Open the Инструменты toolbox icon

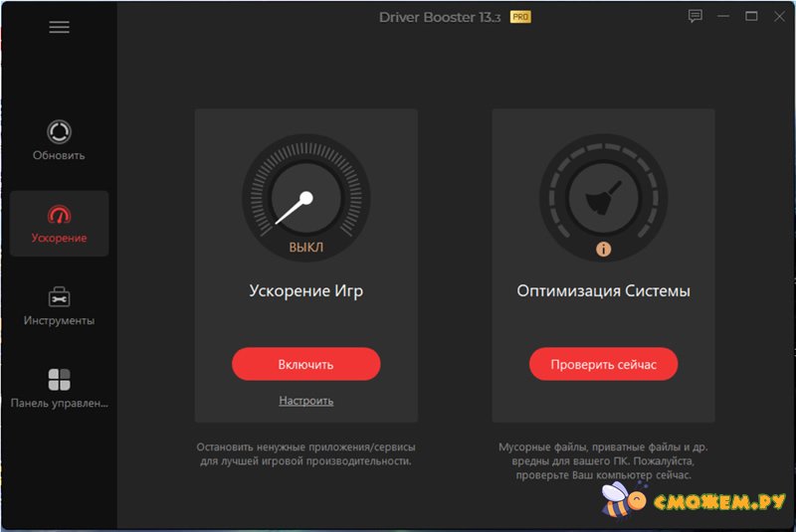coord(59,296)
